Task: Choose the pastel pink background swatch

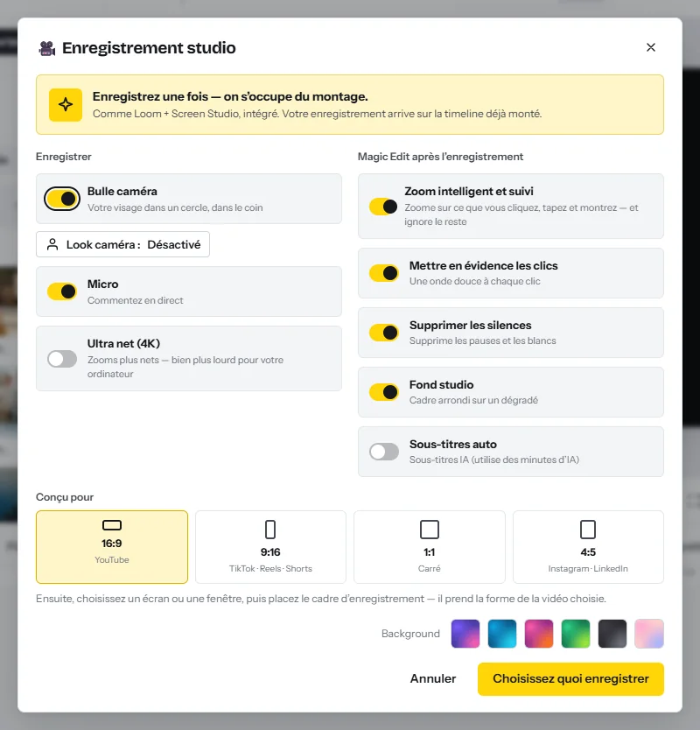Action: coord(649,634)
